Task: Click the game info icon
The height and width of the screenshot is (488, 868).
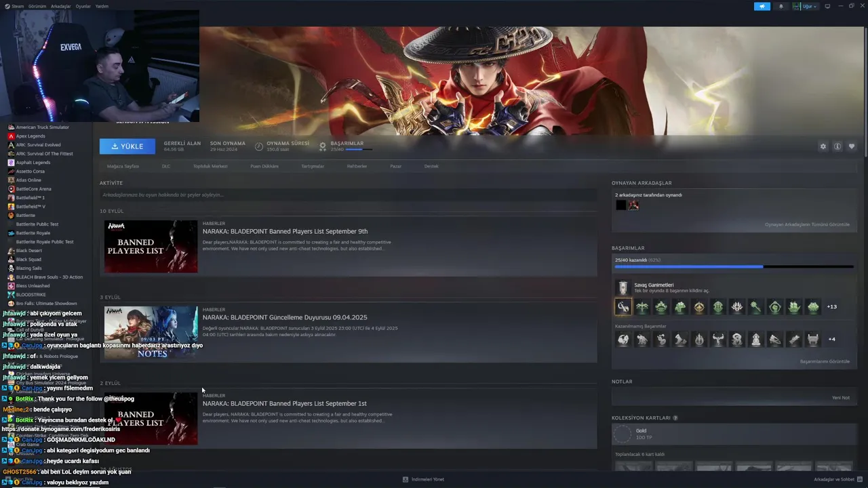Action: pyautogui.click(x=837, y=146)
